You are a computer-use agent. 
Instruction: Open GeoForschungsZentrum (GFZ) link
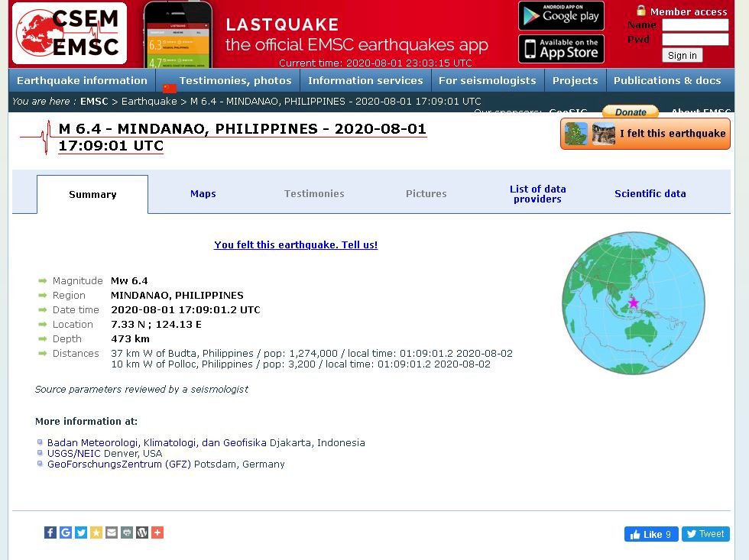[119, 464]
